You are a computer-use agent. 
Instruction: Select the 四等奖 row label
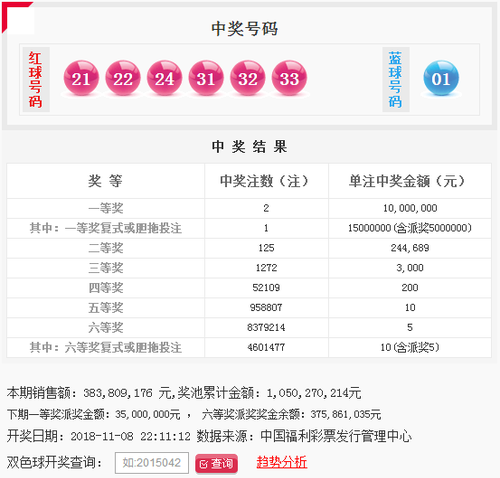(x=106, y=288)
